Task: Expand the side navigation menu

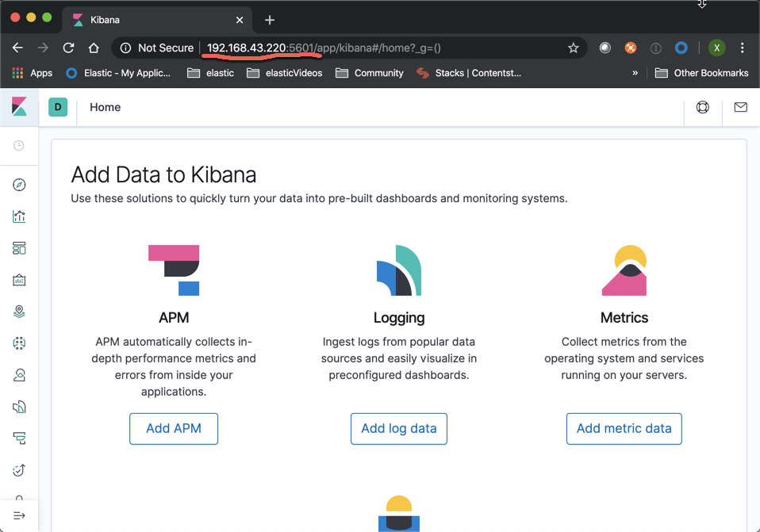Action: click(x=19, y=515)
